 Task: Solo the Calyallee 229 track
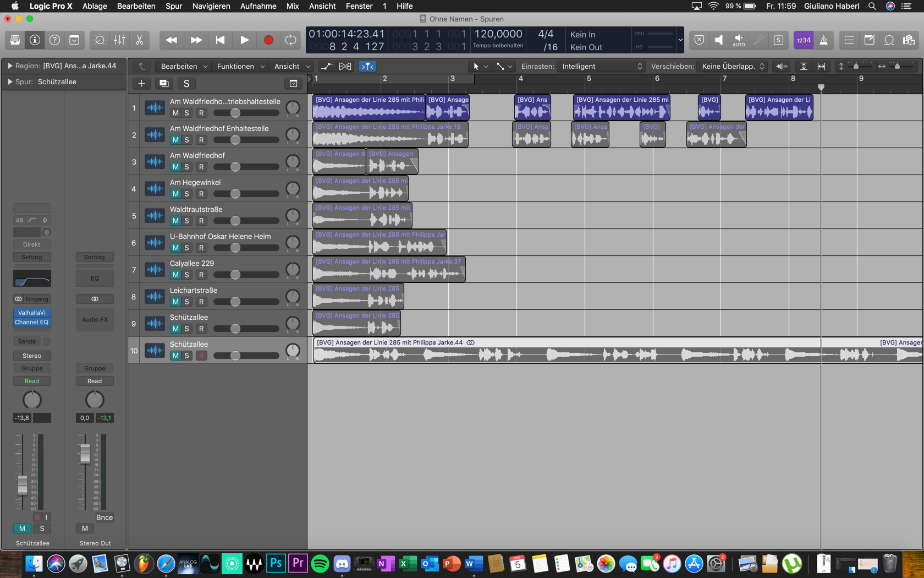pyautogui.click(x=187, y=275)
